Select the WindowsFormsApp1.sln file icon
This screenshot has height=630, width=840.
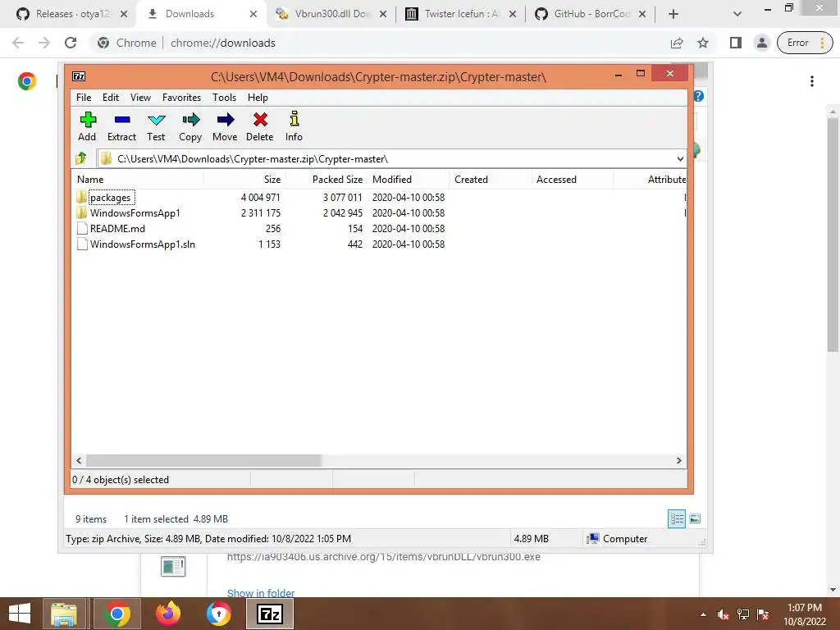82,244
